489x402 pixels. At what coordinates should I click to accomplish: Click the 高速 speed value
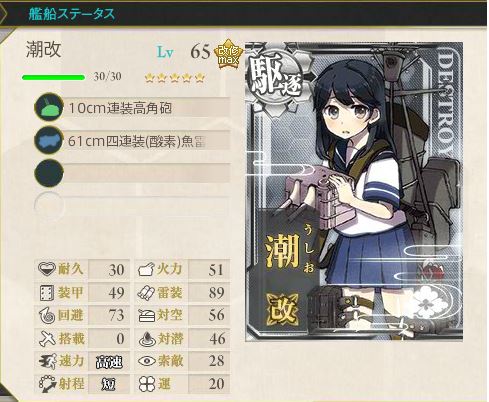coord(109,362)
